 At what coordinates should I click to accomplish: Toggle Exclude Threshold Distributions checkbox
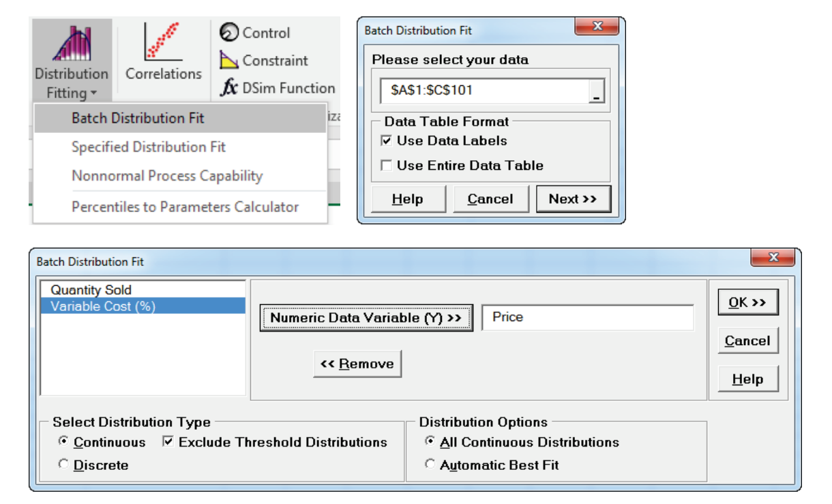point(168,442)
